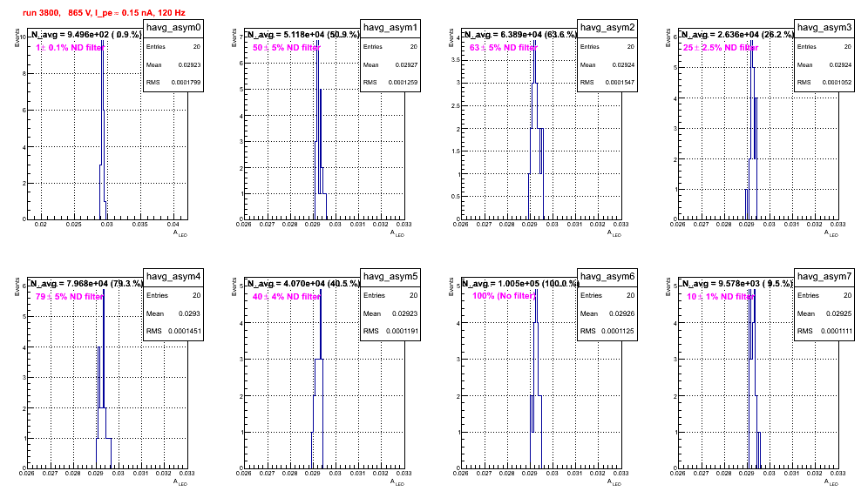Click RMS value 0.0001191
The image size is (868, 498).
[x=403, y=331]
